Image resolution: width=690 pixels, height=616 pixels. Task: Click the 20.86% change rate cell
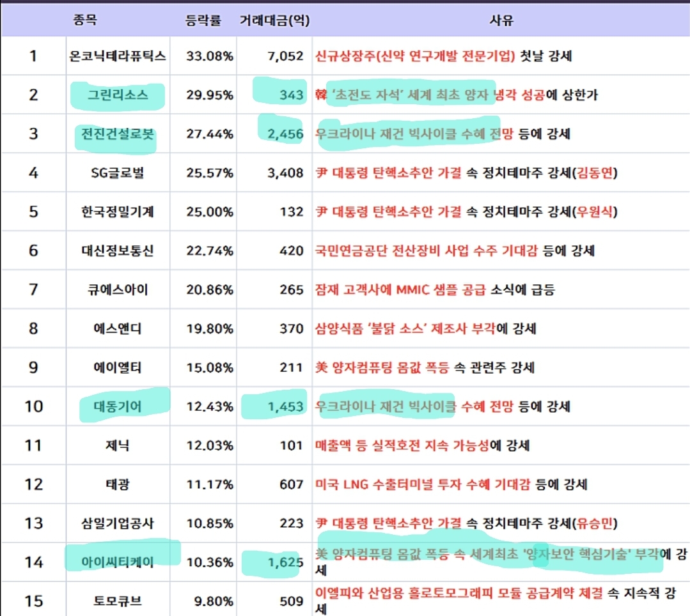coord(210,289)
